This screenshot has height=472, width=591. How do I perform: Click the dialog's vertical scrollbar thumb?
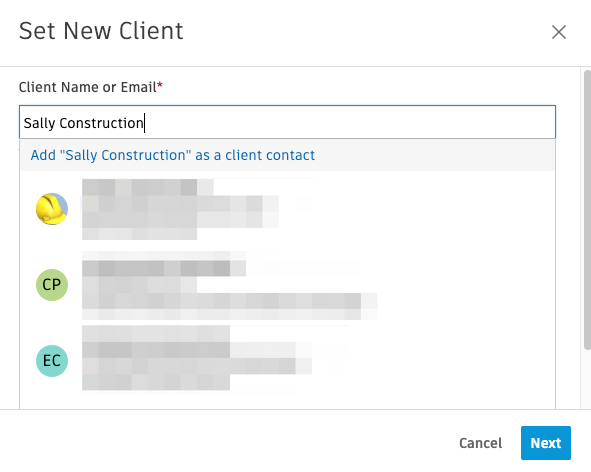[x=587, y=210]
